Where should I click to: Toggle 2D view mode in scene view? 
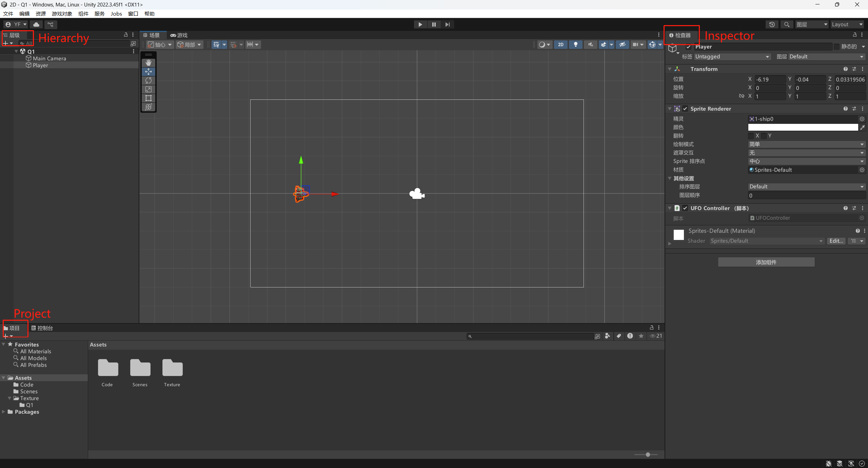[x=560, y=44]
